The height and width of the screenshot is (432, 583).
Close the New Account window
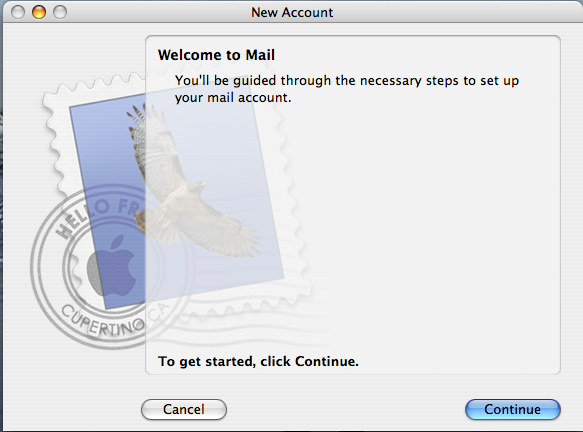coord(17,12)
